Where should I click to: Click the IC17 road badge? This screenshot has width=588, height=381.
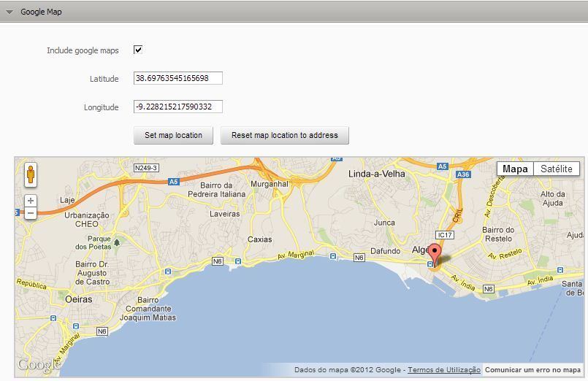click(x=445, y=235)
